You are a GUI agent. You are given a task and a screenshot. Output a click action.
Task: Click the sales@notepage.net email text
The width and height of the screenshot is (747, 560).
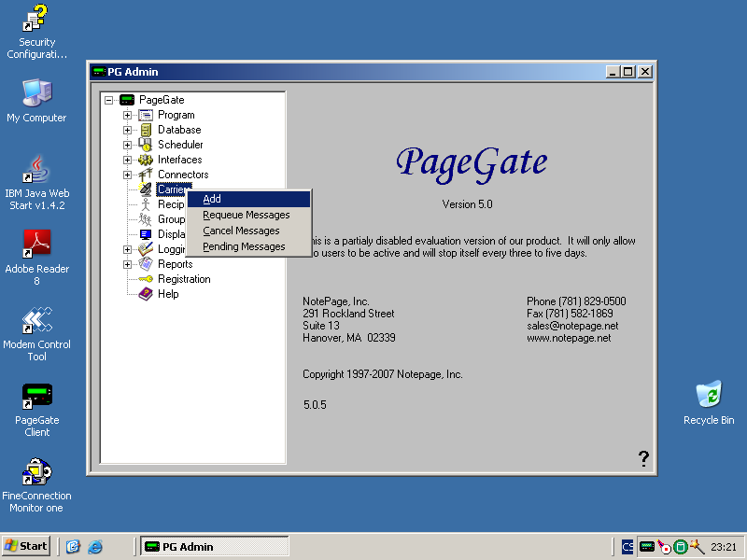coord(572,326)
